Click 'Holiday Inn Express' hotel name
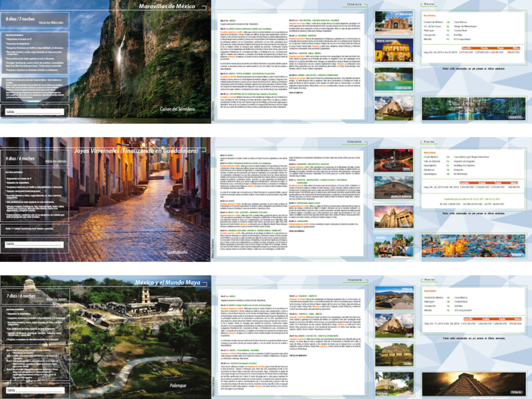 (464, 166)
